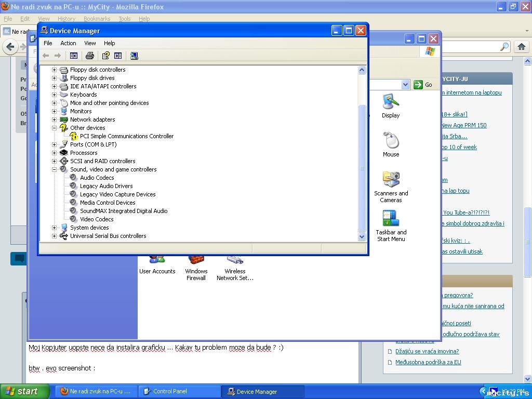
Task: Click the Processors chip icon
Action: coord(64,153)
